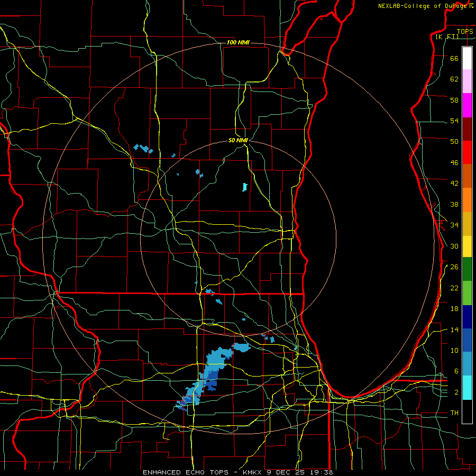Click the magenta legend swatch
Screen dimensions: 476x476
pos(467,105)
